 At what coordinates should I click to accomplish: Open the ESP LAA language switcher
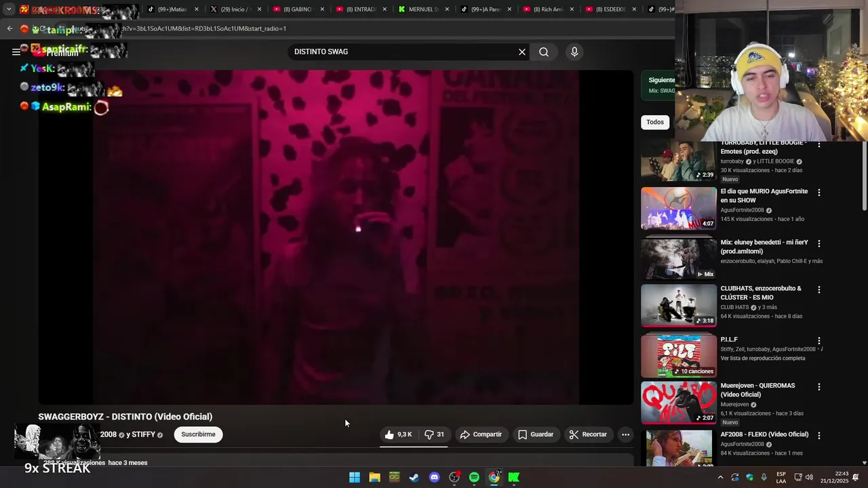point(781,477)
